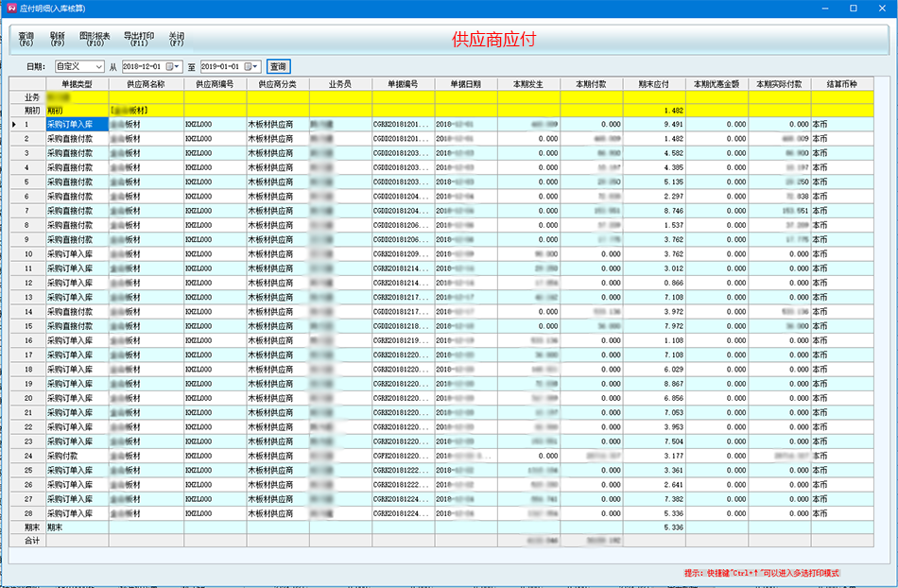The width and height of the screenshot is (898, 588).
Task: Click the red 供应商应付 title
Action: pyautogui.click(x=493, y=39)
